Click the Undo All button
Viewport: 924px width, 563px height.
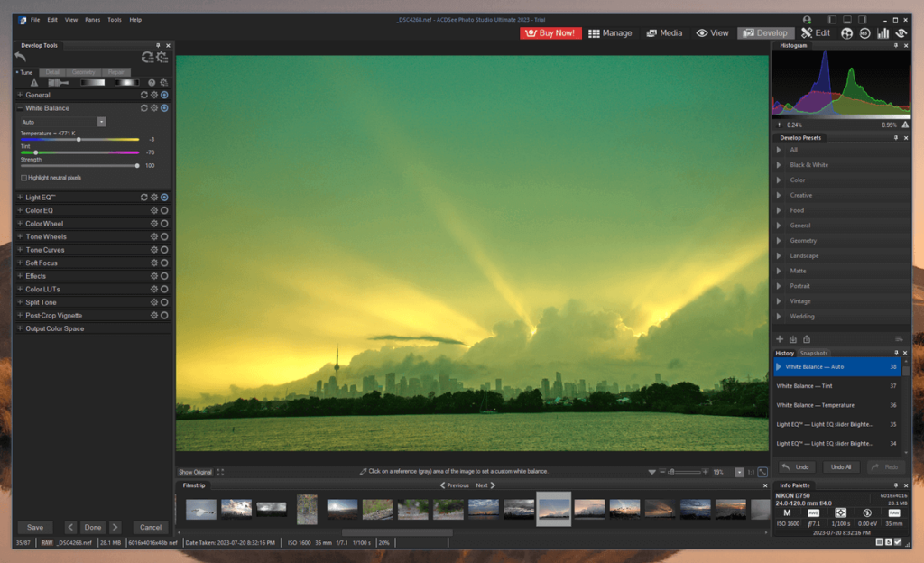click(841, 467)
